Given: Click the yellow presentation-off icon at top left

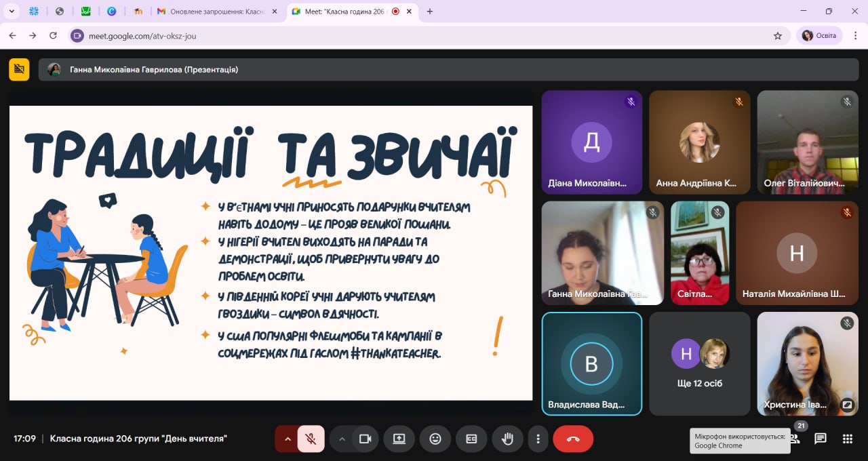Looking at the screenshot, I should coord(19,69).
